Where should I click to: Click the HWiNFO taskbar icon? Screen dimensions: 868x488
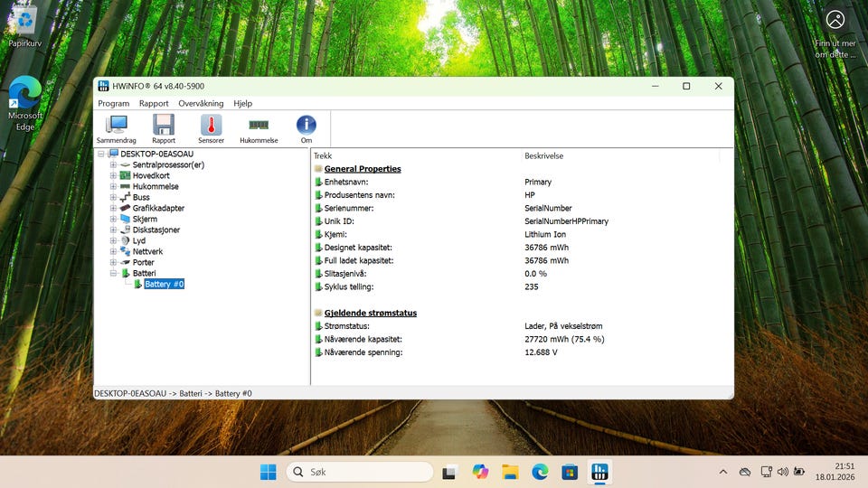pyautogui.click(x=599, y=472)
